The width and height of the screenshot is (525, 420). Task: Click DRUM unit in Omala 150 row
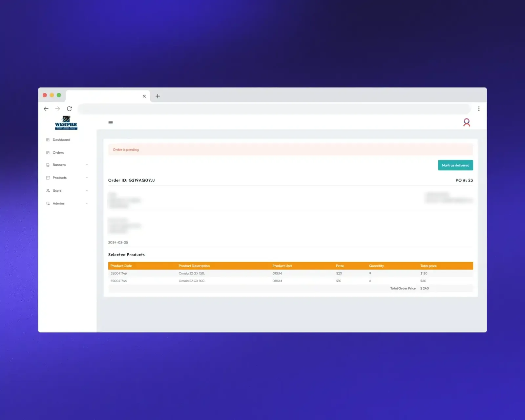click(x=277, y=273)
